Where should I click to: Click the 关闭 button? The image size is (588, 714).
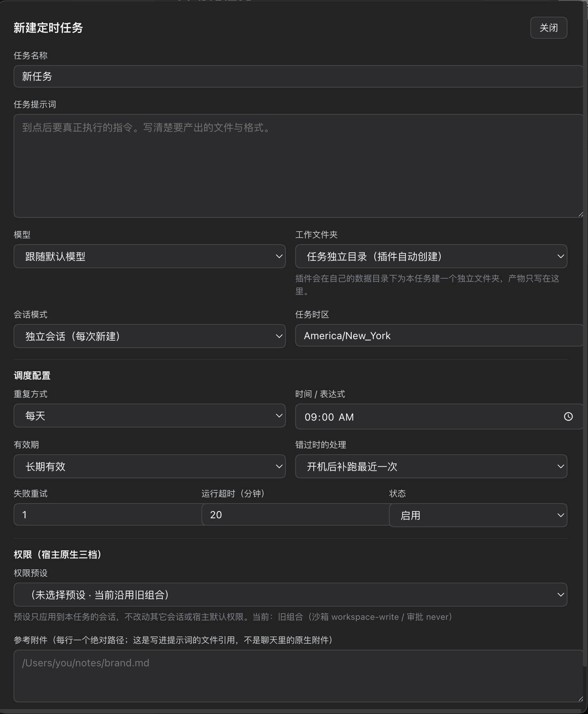[548, 28]
